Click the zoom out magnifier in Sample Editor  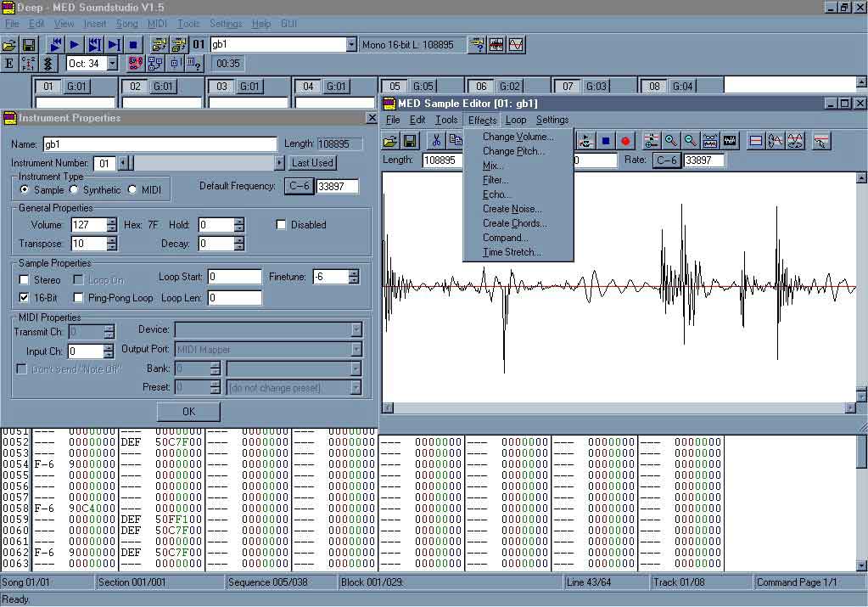[691, 141]
